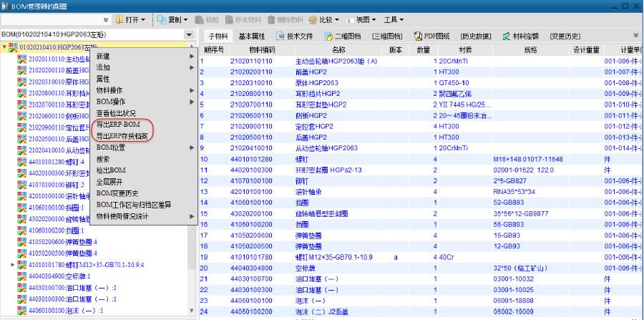
Task: Select 导出ERP存货档案 in the context menu
Action: point(122,136)
